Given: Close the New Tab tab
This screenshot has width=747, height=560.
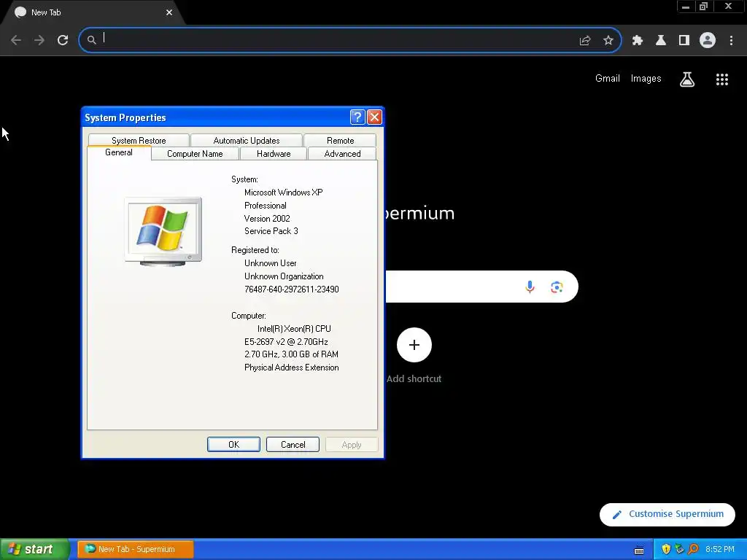Looking at the screenshot, I should [169, 12].
